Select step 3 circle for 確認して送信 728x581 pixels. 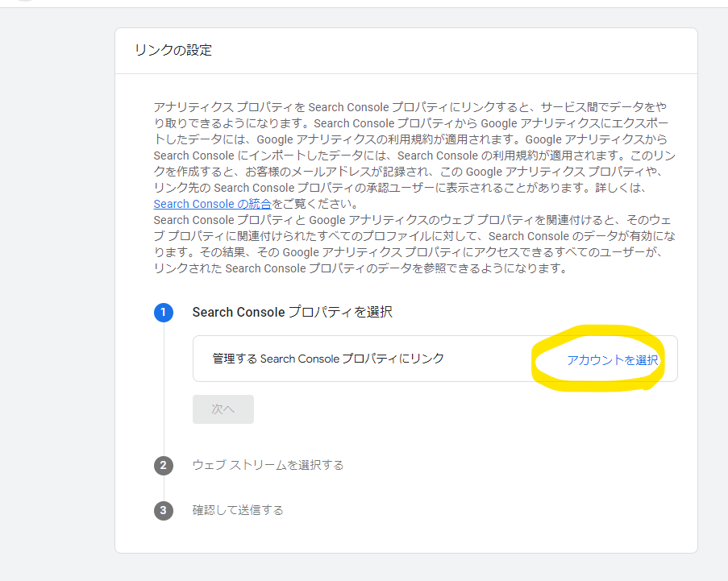[164, 510]
